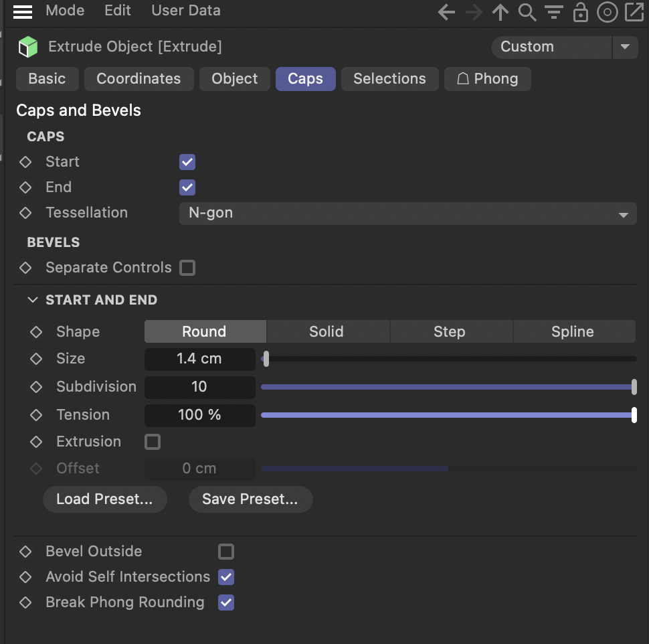Click the filter icon in the toolbar
649x644 pixels.
tap(553, 11)
